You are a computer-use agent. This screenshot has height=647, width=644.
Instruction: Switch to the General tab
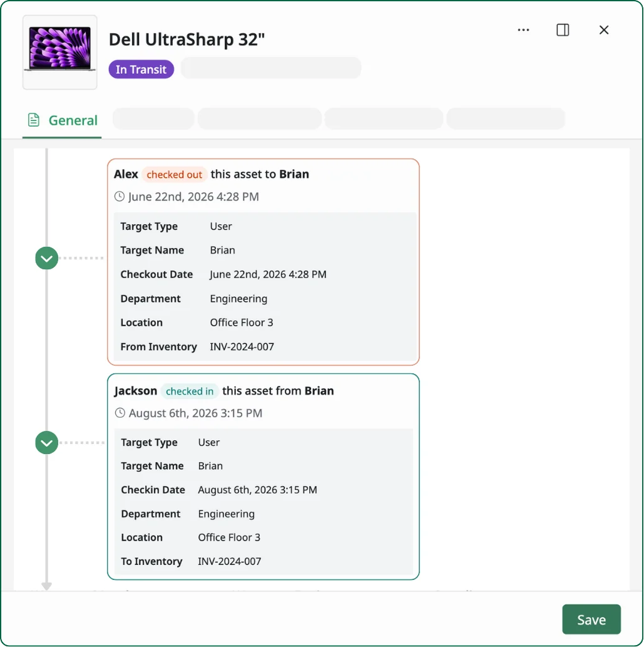click(x=62, y=120)
